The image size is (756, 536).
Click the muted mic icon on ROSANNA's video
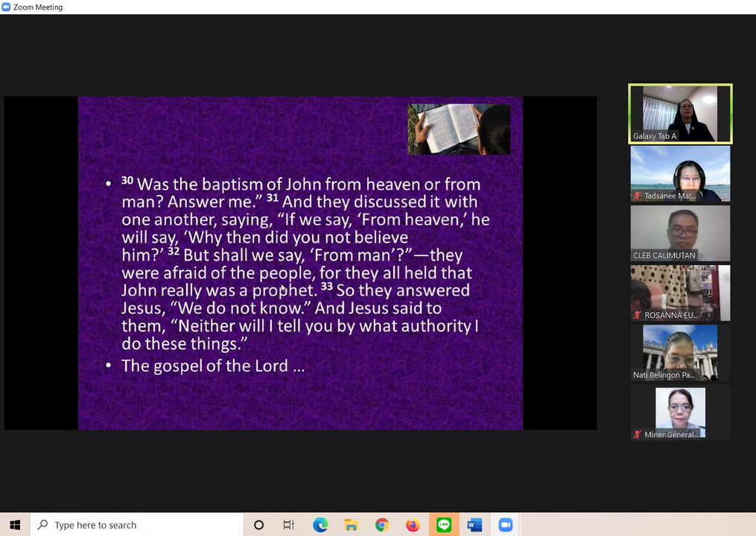pyautogui.click(x=638, y=315)
